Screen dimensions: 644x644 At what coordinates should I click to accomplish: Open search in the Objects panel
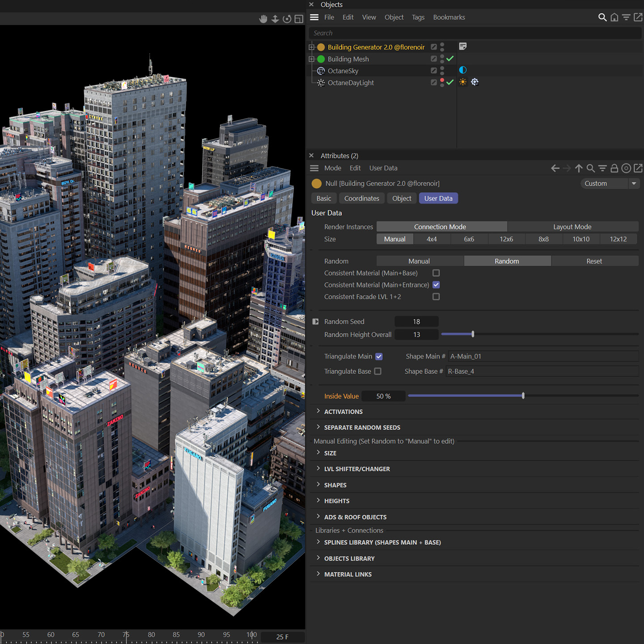coord(602,17)
